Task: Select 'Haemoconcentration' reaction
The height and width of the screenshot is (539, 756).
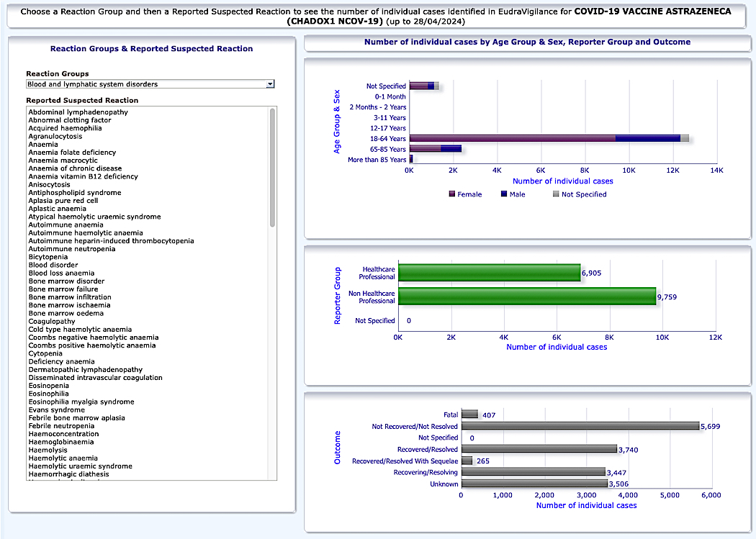Action: (x=63, y=434)
